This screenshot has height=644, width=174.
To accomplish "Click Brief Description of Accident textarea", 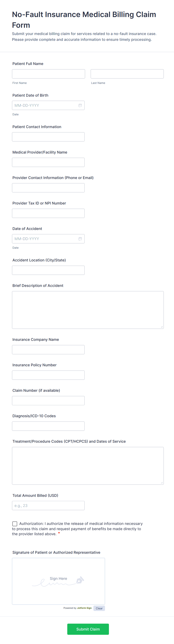I will click(x=88, y=310).
